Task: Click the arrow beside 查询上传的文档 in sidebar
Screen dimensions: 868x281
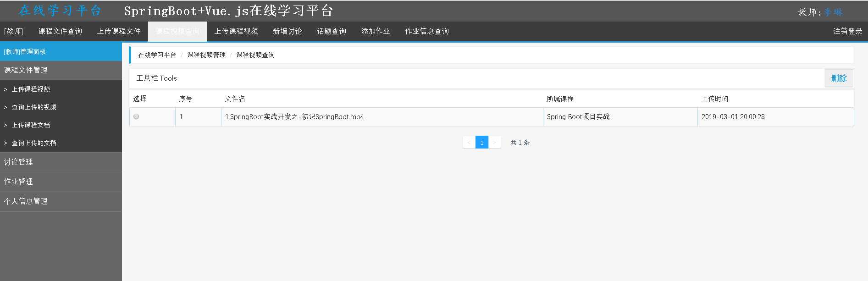Action: click(x=6, y=143)
